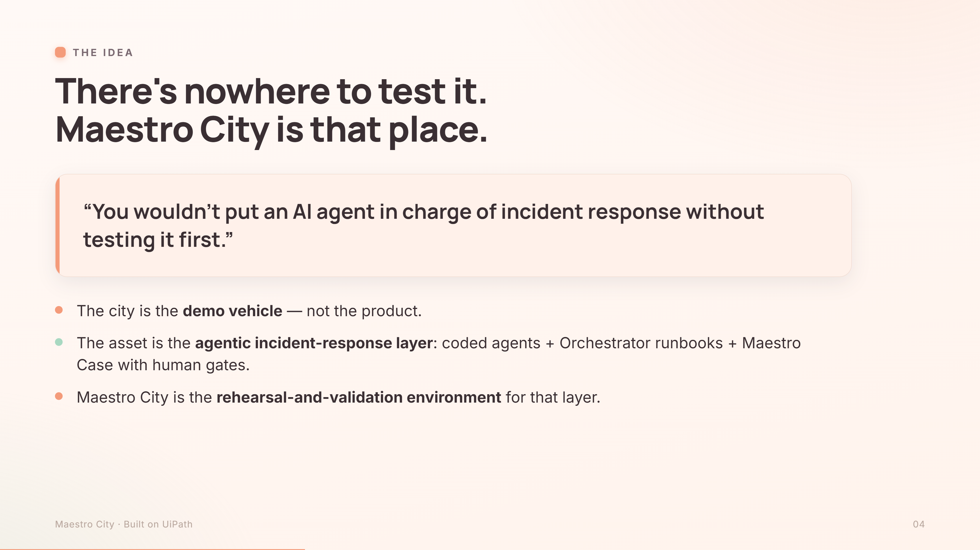Click the slide number 04
The width and height of the screenshot is (980, 550).
919,524
